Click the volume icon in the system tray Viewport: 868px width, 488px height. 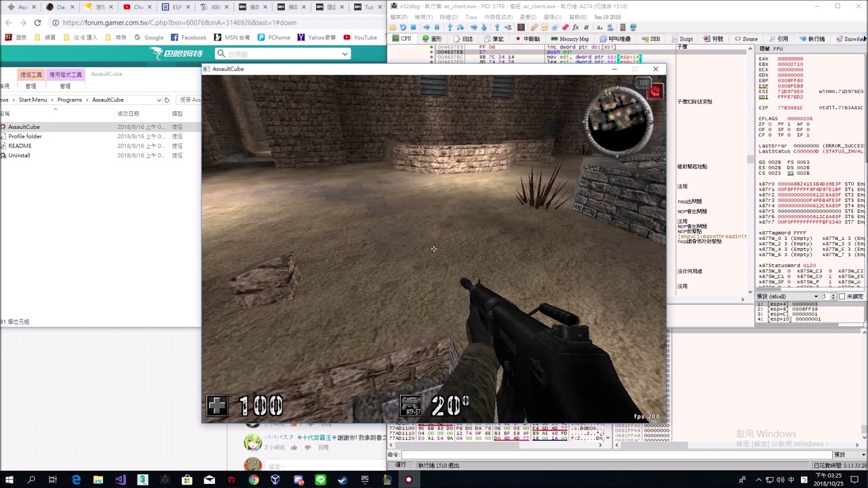(781, 480)
